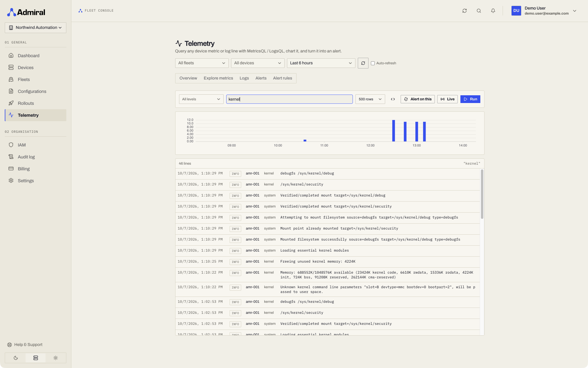
Task: Switch to dark theme moon toggle
Action: pyautogui.click(x=16, y=358)
